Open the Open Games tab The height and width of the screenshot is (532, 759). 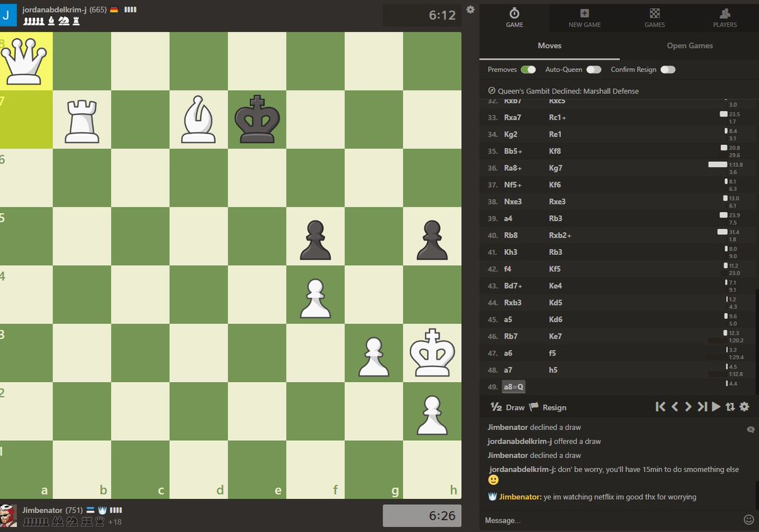pos(690,46)
